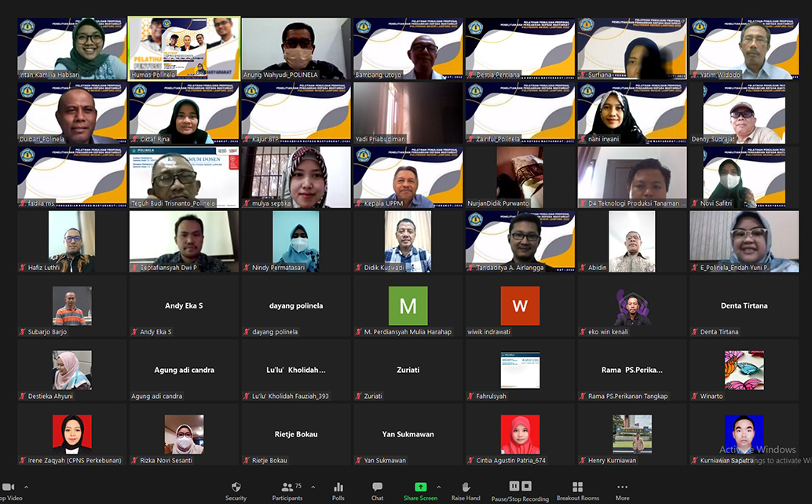The width and height of the screenshot is (812, 504).
Task: Select the Kepala UPPM video tile
Action: [408, 177]
